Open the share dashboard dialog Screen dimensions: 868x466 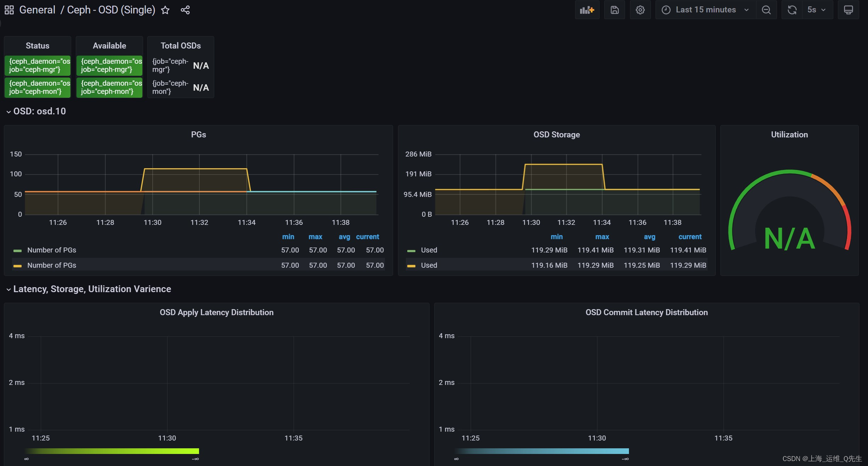pos(185,10)
